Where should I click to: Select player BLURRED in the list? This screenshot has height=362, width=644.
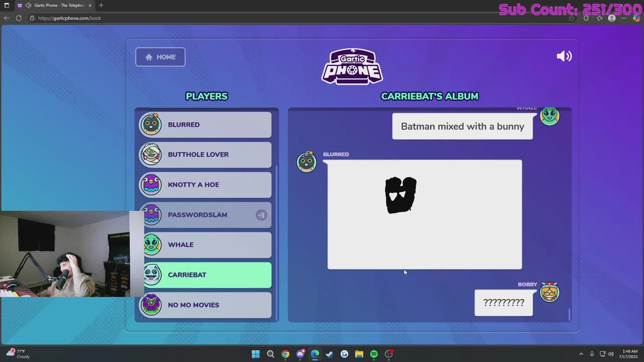click(205, 125)
